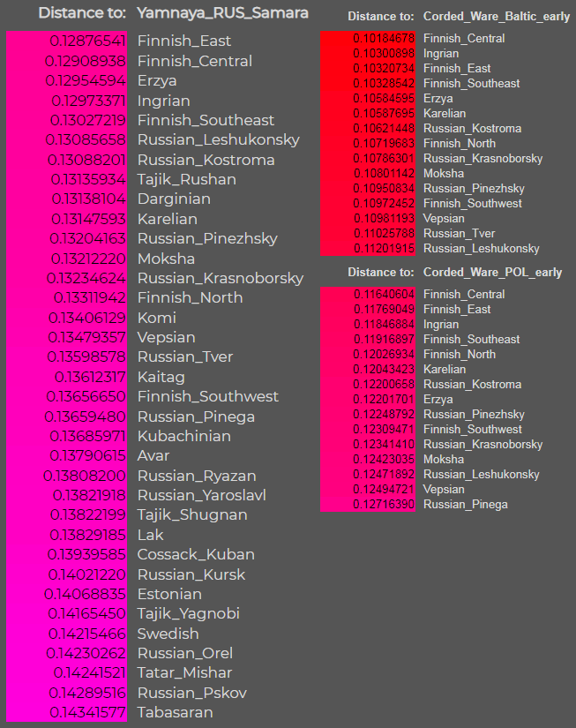This screenshot has height=728, width=576.
Task: Select the Cossack_Kuban entry
Action: pos(196,555)
